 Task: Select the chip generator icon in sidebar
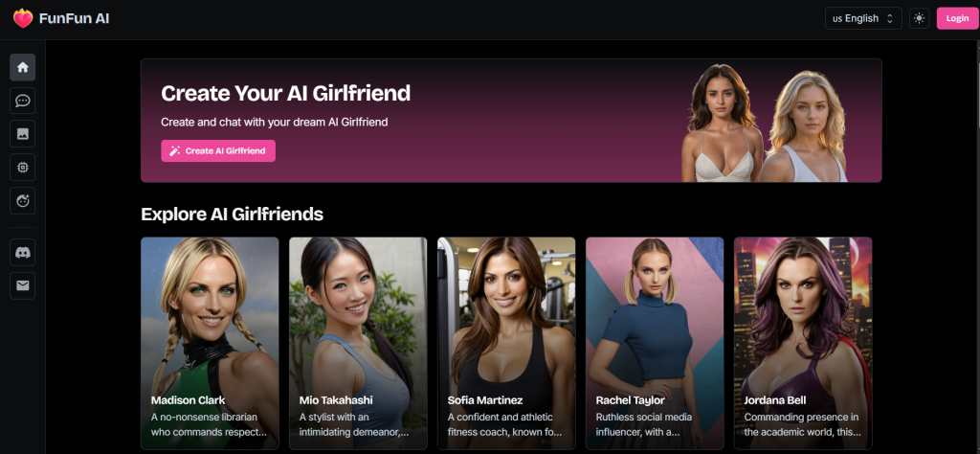[x=23, y=167]
